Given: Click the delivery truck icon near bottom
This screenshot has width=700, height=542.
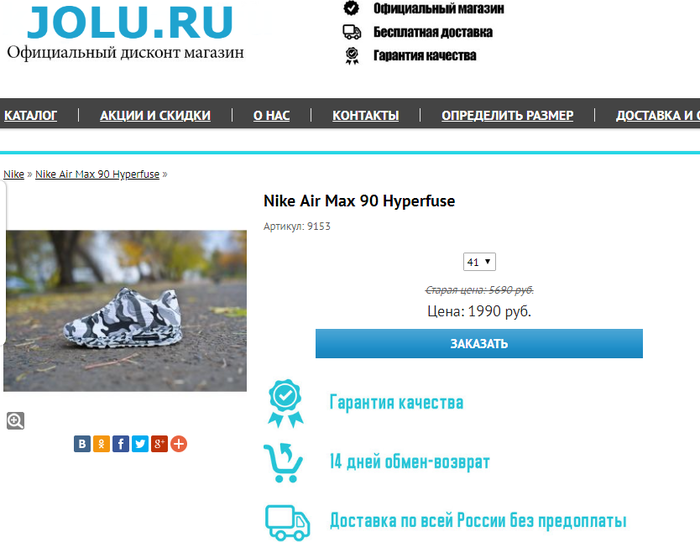Looking at the screenshot, I should [288, 522].
